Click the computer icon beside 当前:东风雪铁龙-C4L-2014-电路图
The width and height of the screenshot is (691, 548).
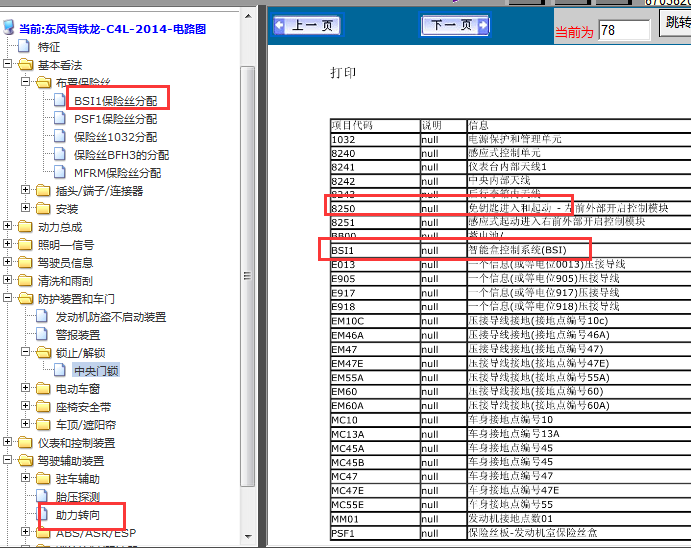click(8, 27)
